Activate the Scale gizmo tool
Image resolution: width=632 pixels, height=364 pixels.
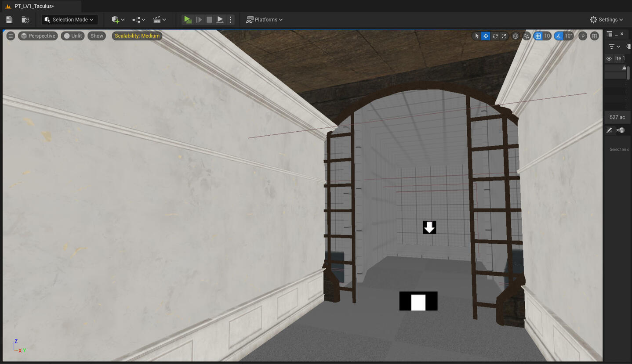click(x=504, y=36)
